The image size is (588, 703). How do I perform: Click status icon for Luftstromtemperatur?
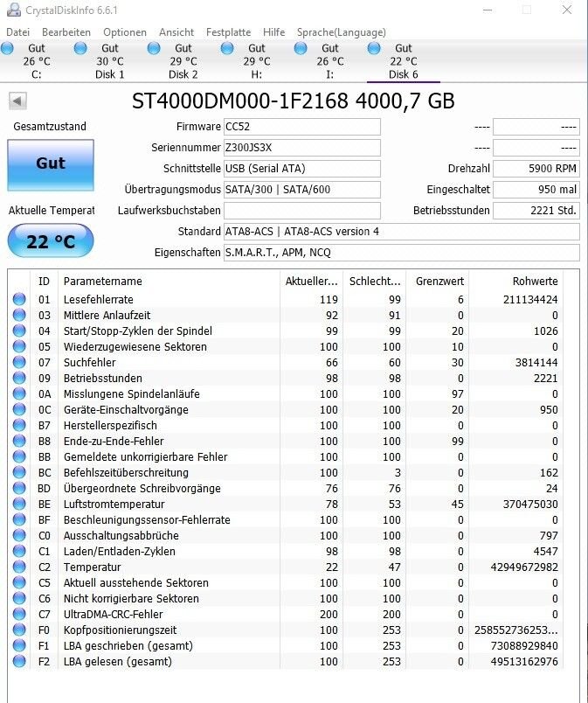19,504
